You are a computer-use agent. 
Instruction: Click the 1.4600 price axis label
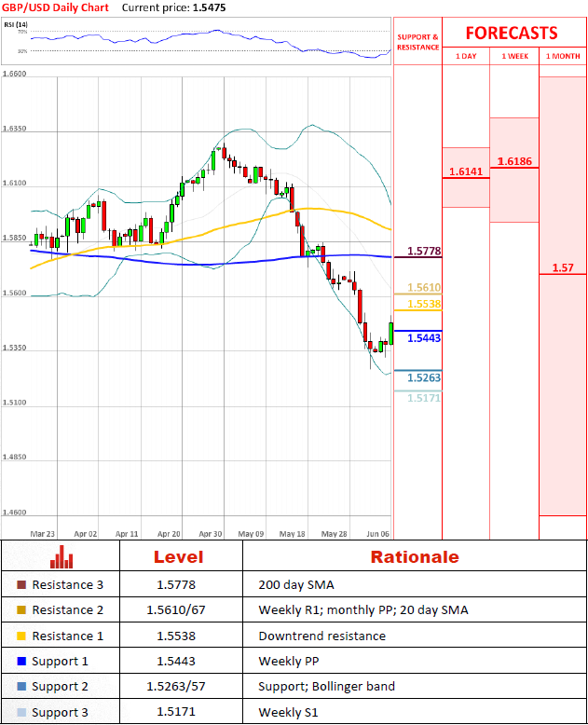coord(14,513)
